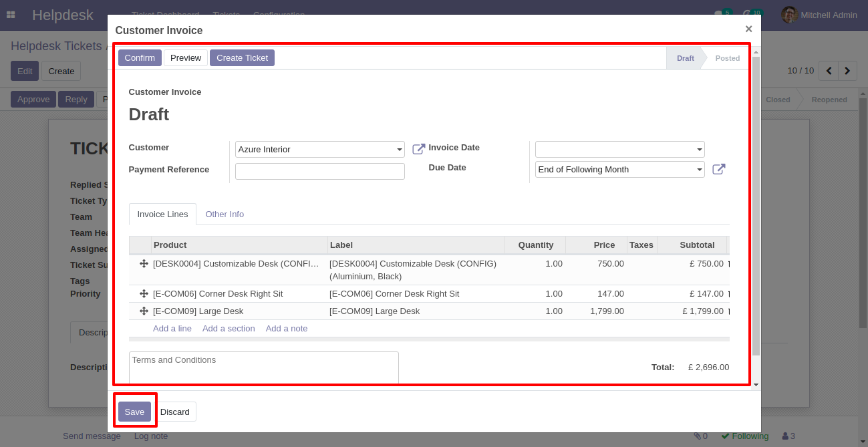Click drag handle for Customizable Desk line
868x447 pixels.
tap(144, 264)
